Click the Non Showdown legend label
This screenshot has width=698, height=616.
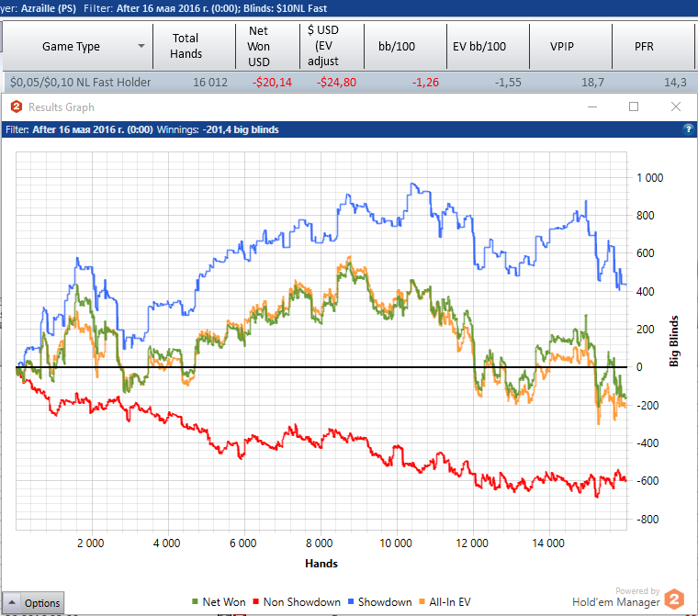tap(302, 601)
